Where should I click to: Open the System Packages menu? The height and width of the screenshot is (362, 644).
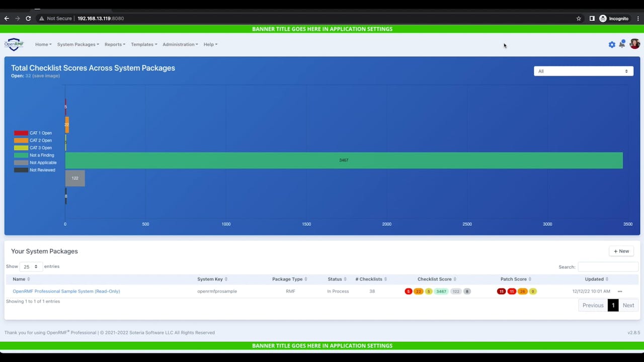click(x=77, y=44)
